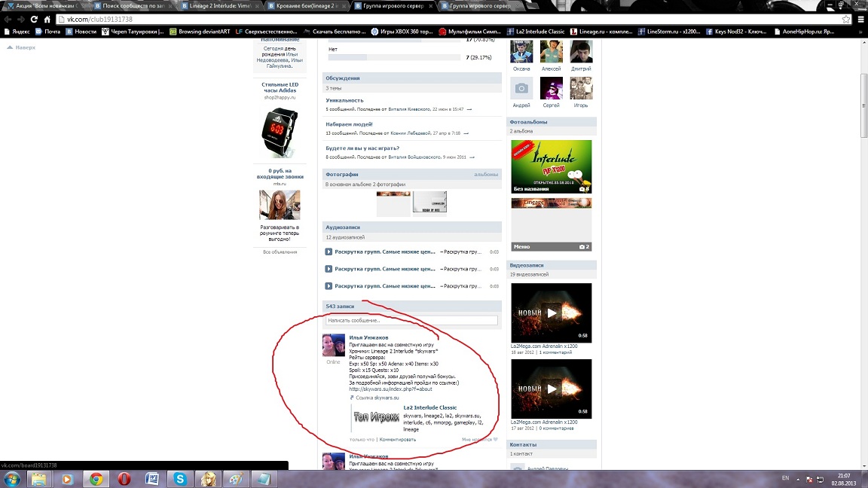Viewport: 868px width, 488px height.
Task: Open Оксана member avatar
Action: 521,51
